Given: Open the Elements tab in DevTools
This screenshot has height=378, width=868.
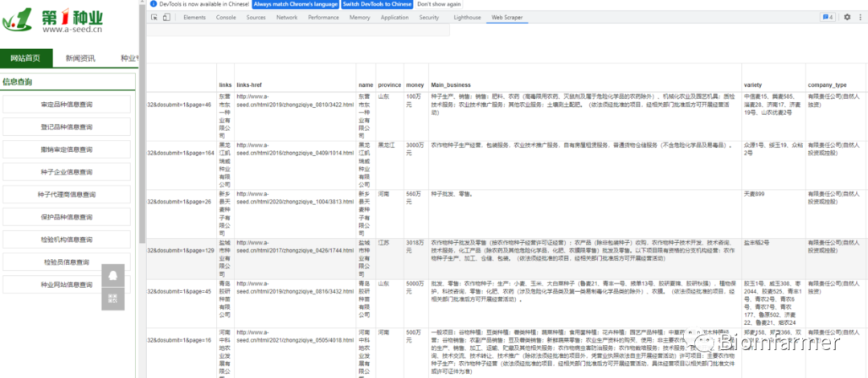Looking at the screenshot, I should [x=194, y=17].
